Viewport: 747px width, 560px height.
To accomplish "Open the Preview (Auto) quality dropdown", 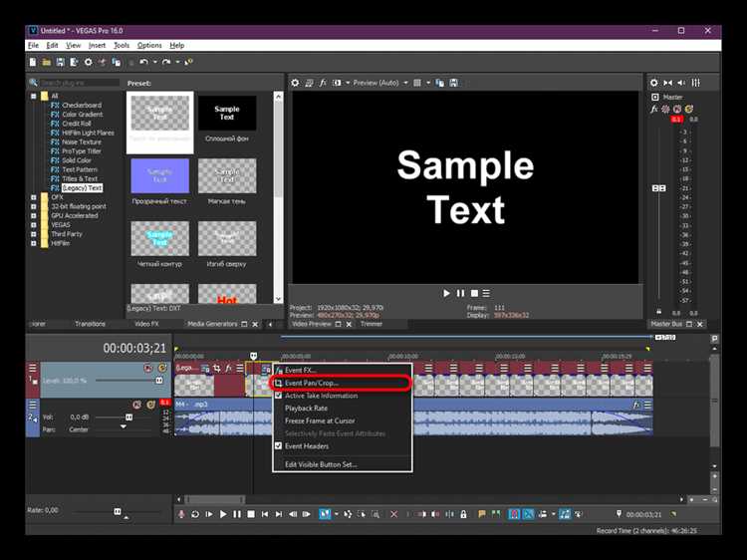I will coord(405,83).
